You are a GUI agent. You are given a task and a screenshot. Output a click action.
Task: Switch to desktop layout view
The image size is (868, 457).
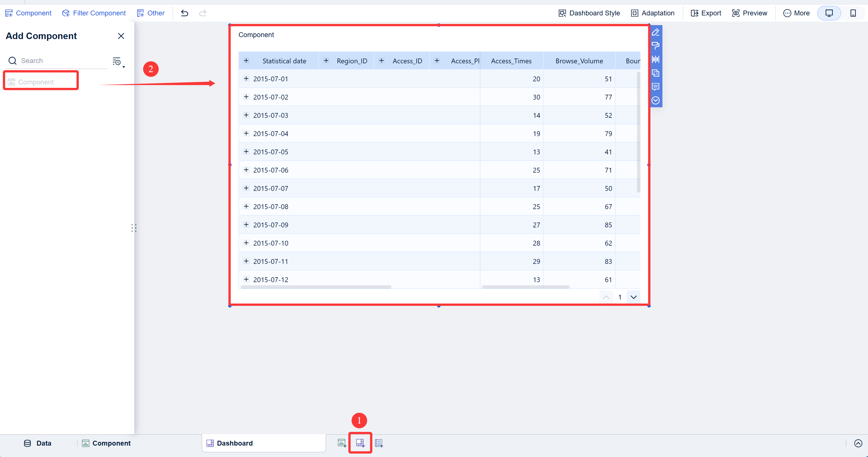click(829, 13)
